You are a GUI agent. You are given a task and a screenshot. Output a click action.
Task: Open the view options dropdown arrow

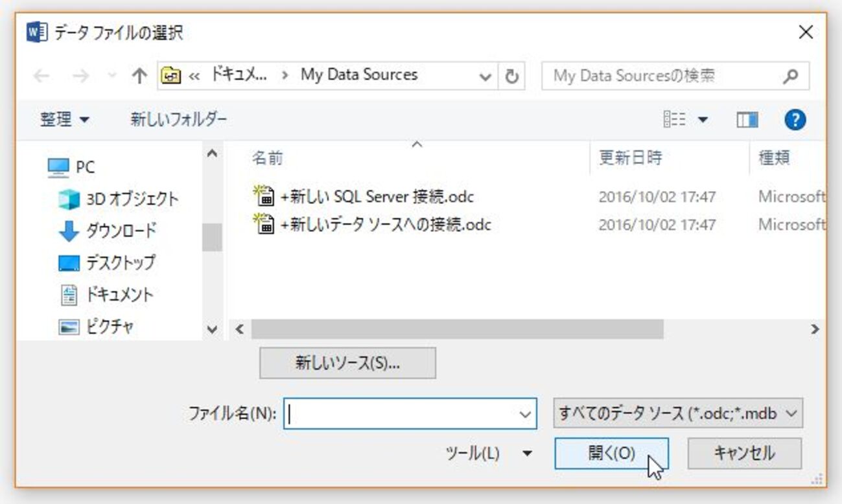pos(703,120)
